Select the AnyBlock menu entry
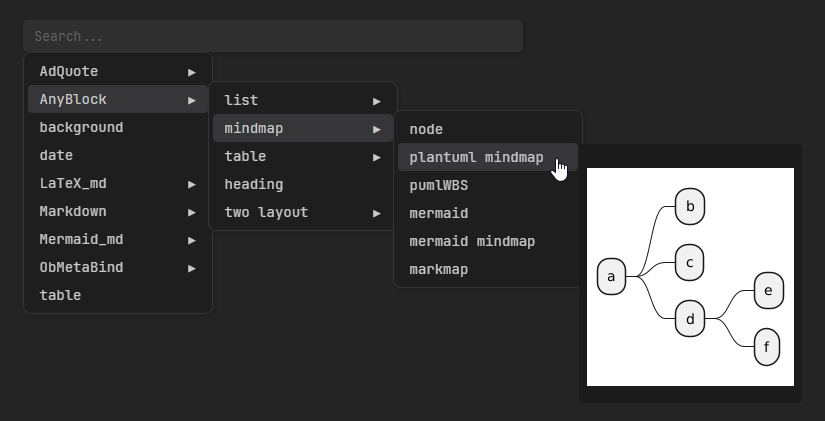825x421 pixels. tap(73, 100)
